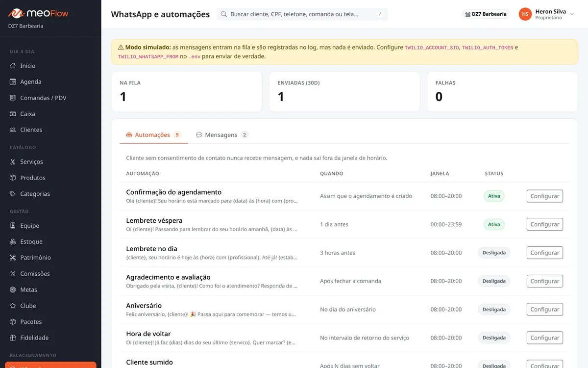The width and height of the screenshot is (588, 368).
Task: Click the Produtos box icon
Action: pos(13,178)
